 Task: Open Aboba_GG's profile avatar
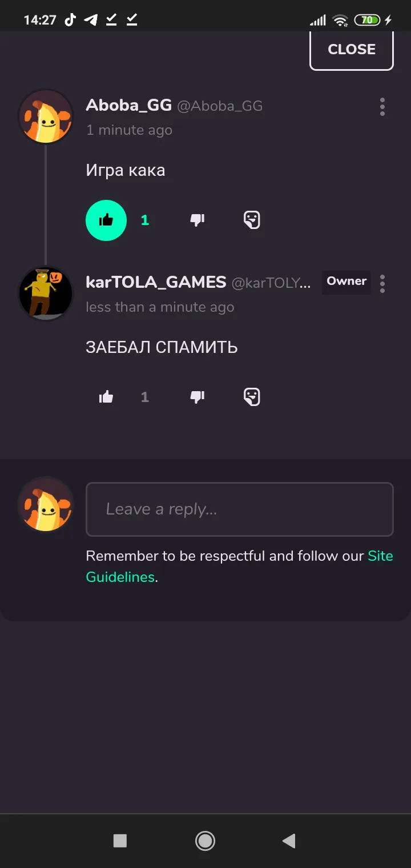(x=46, y=117)
